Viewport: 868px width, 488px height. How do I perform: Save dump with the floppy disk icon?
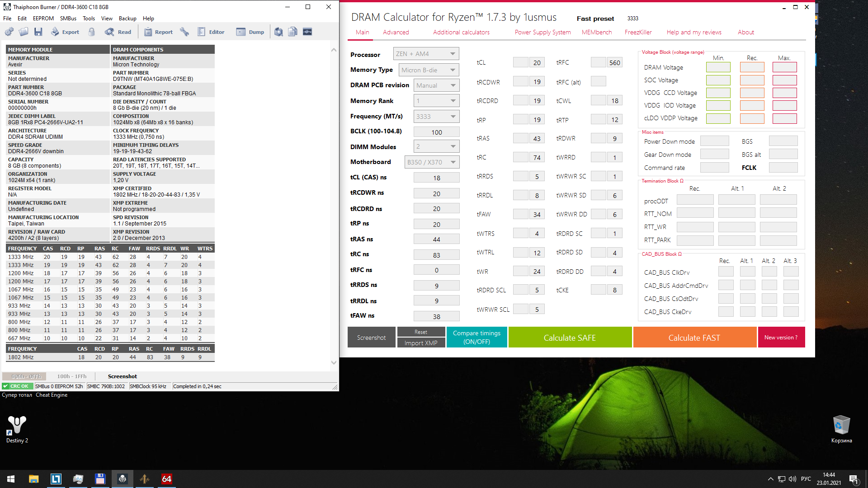pyautogui.click(x=38, y=32)
